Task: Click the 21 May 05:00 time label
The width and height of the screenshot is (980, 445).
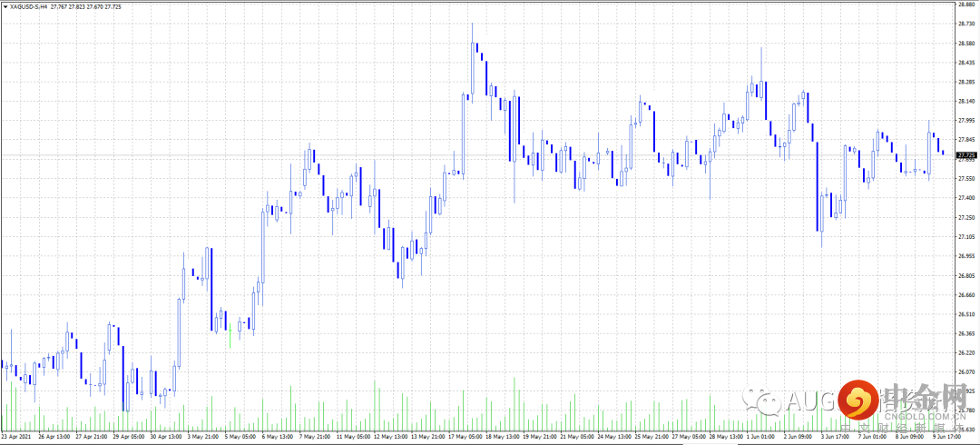Action: 577,435
